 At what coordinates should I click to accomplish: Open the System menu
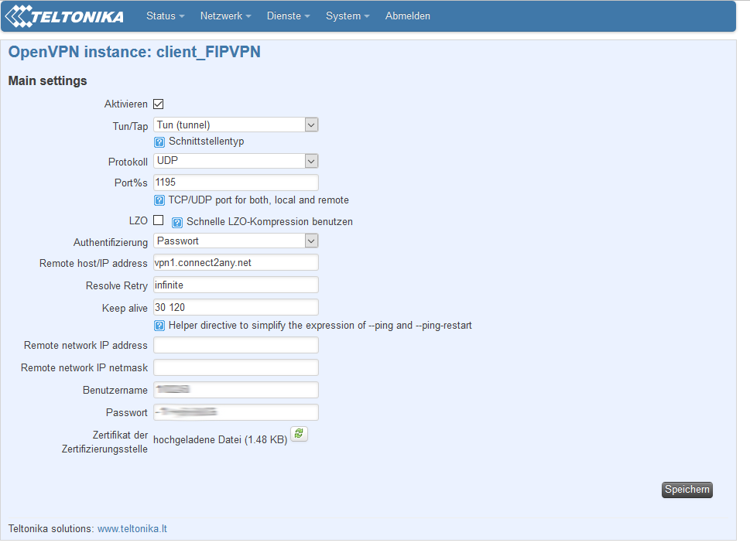coord(348,16)
